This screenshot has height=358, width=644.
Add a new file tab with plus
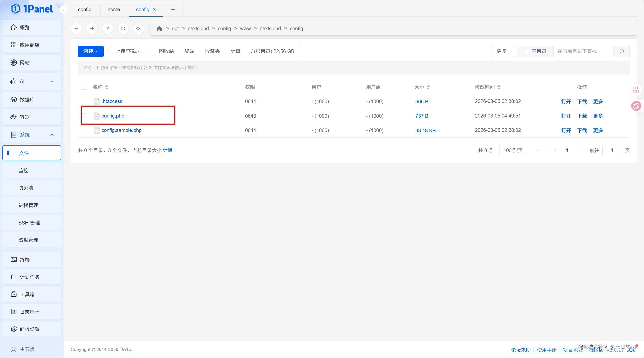point(173,10)
